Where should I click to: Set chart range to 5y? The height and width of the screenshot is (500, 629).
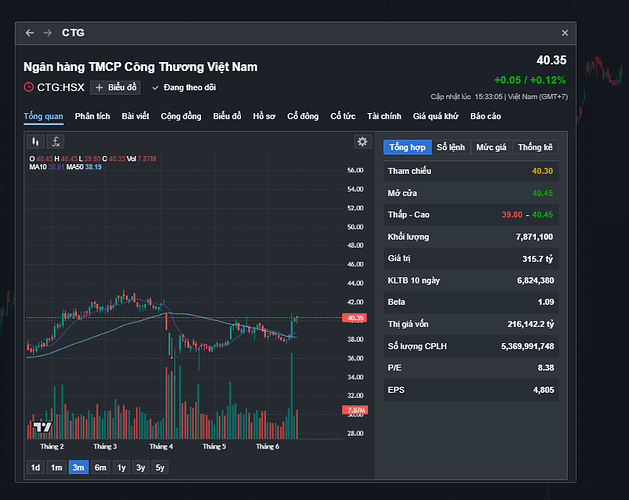pyautogui.click(x=160, y=467)
